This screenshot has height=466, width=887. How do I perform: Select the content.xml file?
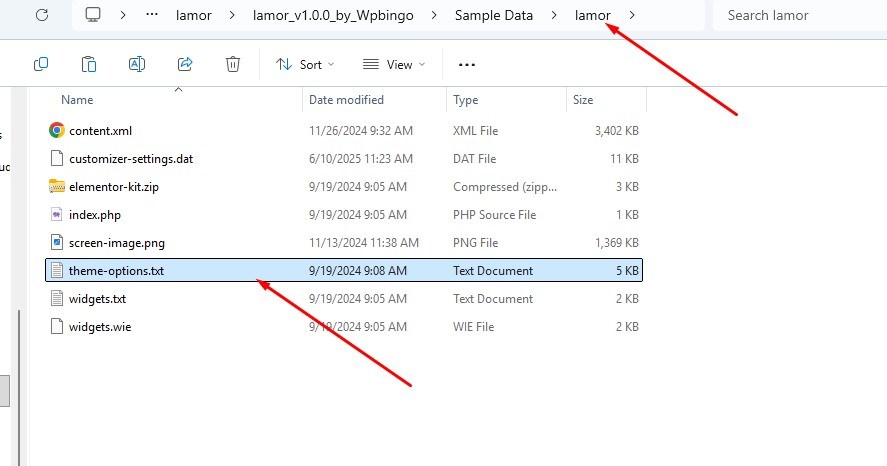tap(100, 131)
